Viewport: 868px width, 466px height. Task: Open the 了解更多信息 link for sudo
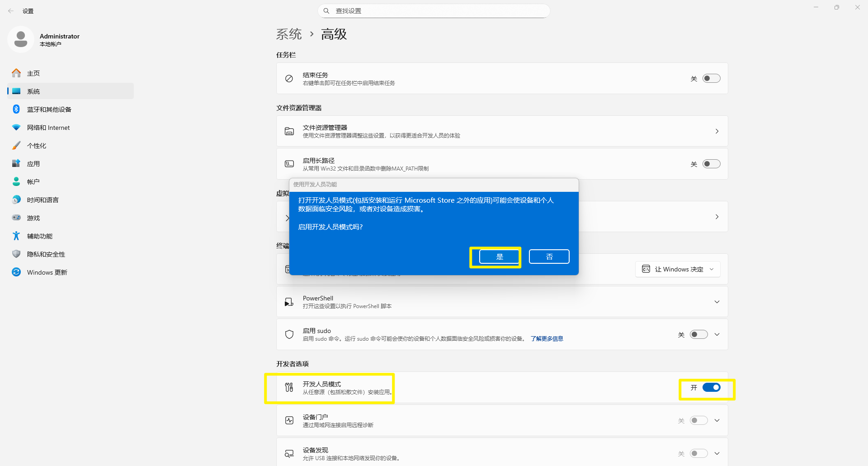547,339
